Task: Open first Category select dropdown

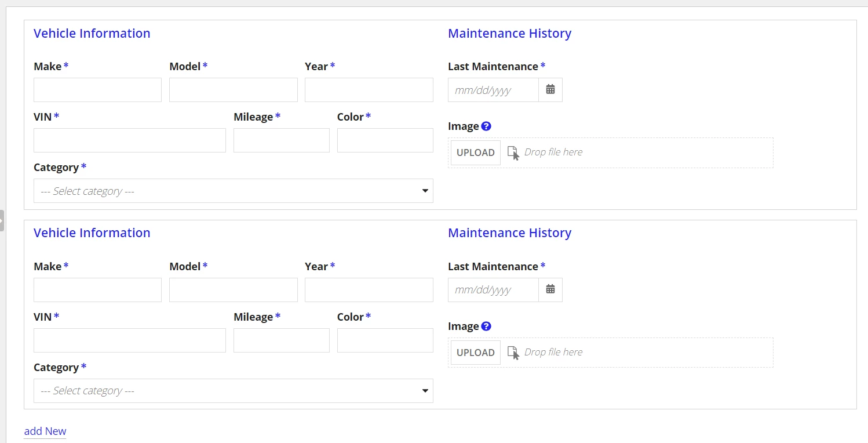Action: tap(234, 191)
